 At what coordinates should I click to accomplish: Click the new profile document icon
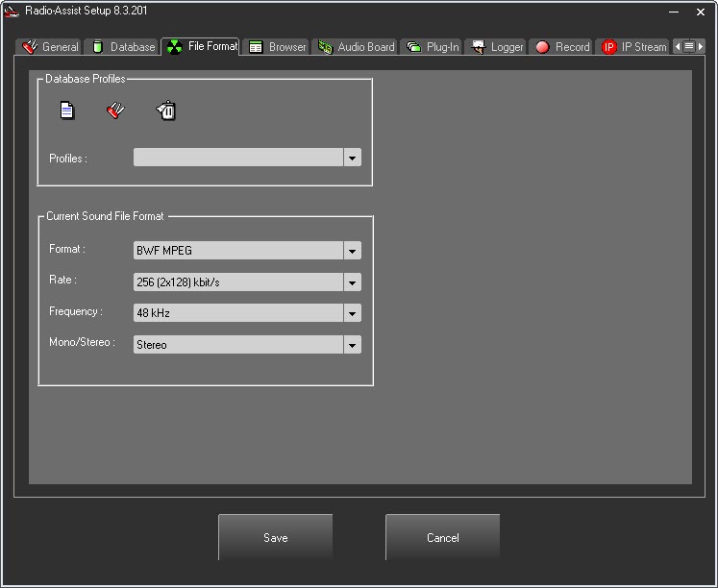pyautogui.click(x=67, y=111)
